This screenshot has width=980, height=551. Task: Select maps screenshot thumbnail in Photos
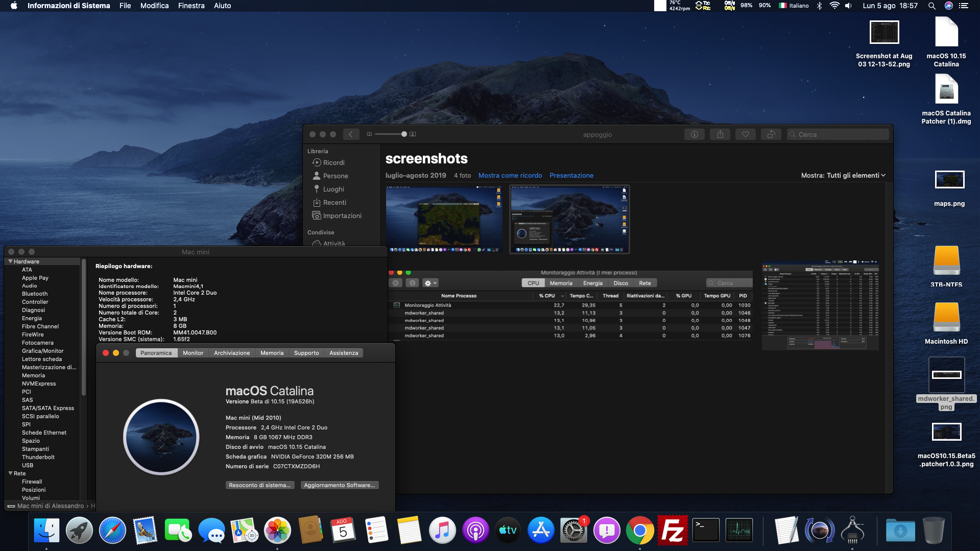444,220
